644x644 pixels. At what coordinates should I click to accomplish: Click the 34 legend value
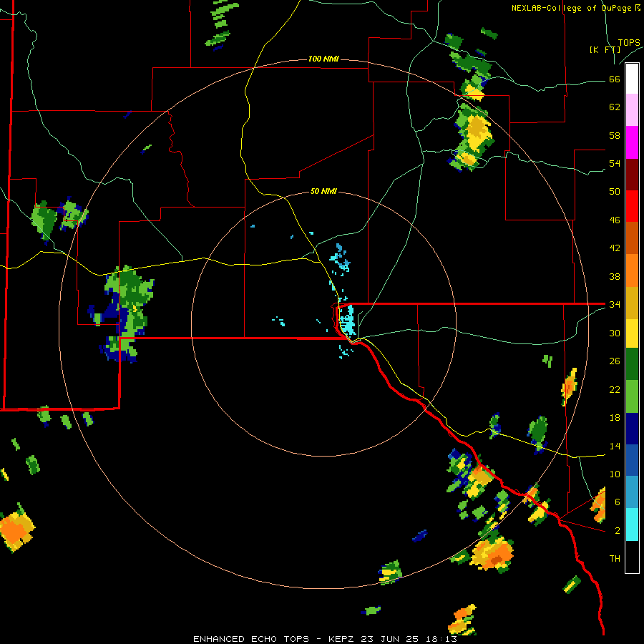point(615,305)
